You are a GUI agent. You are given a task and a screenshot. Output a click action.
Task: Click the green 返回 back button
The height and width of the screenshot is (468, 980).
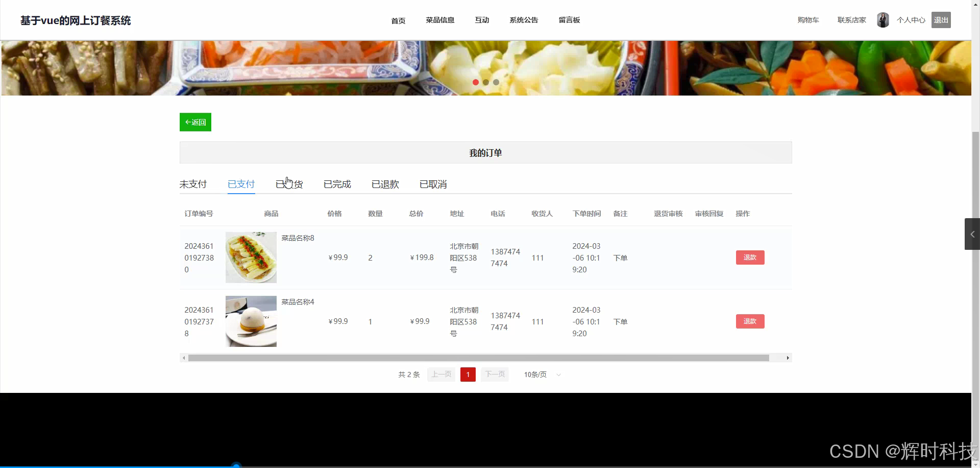tap(195, 122)
